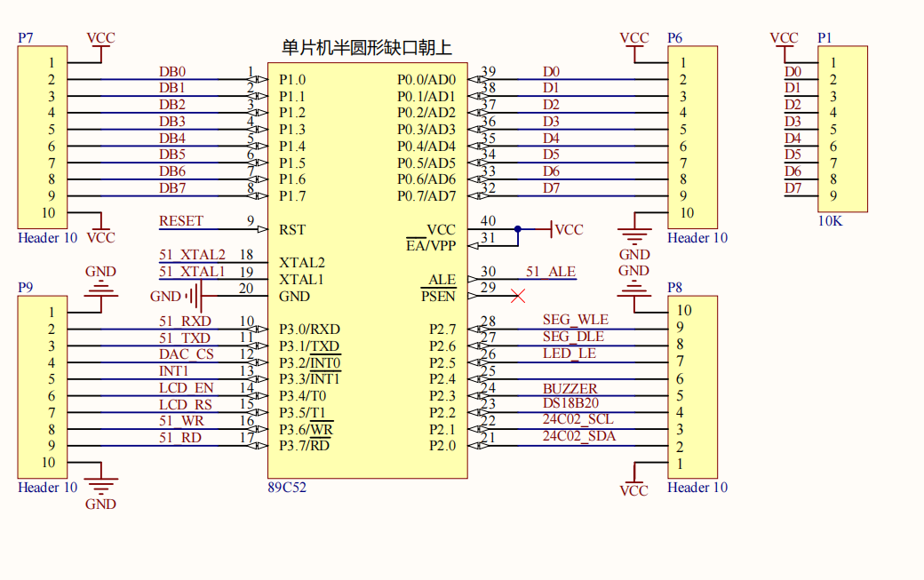Click the Header 10 text under P9
Screen dimensions: 924x580
pos(48,488)
